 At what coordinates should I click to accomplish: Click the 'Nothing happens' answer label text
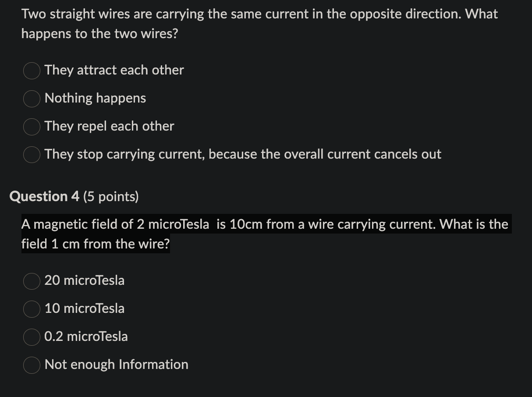[95, 98]
